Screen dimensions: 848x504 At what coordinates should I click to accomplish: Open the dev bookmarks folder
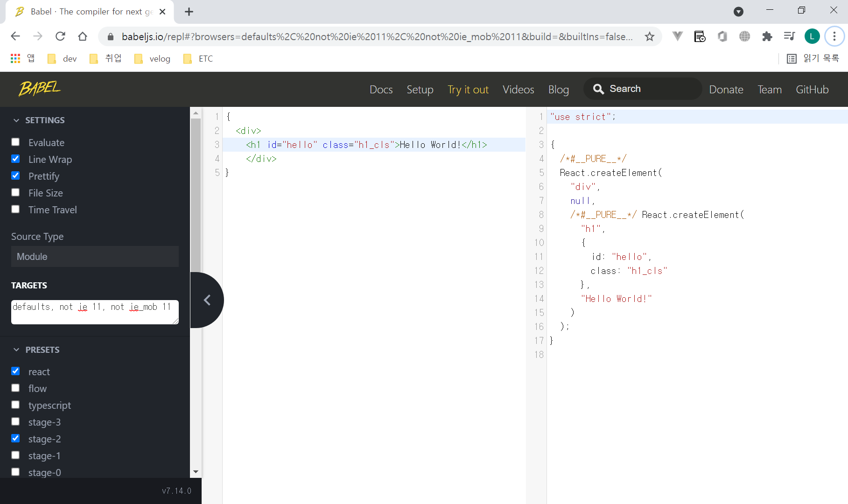(x=62, y=58)
